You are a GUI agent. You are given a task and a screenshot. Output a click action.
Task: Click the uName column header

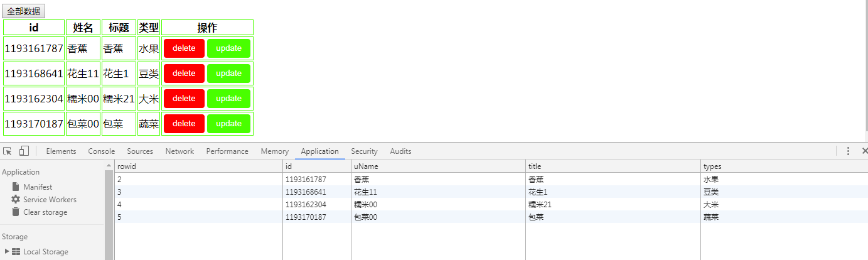tap(438, 166)
